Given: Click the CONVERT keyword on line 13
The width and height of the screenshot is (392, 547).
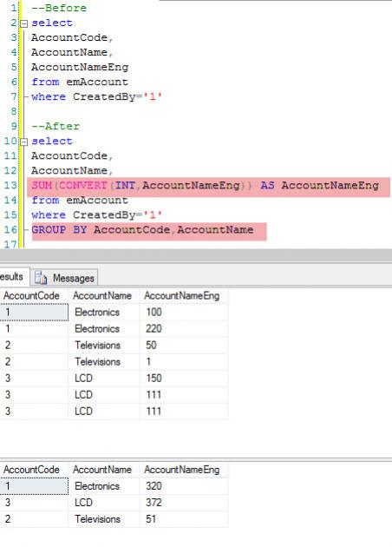Looking at the screenshot, I should pyautogui.click(x=83, y=185).
